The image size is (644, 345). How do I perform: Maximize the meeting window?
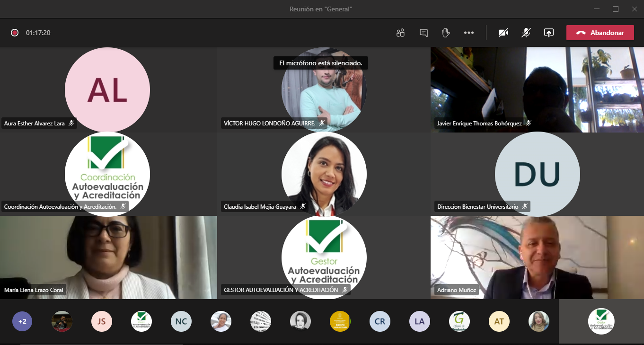coord(616,9)
